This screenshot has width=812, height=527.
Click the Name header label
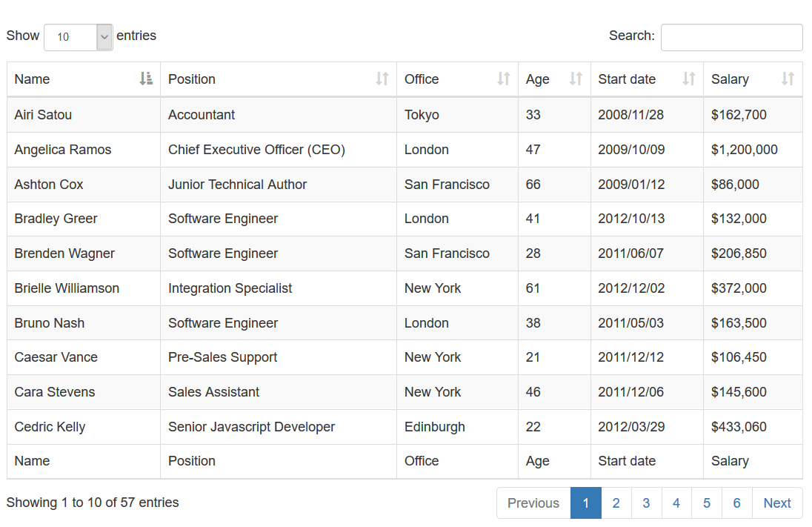click(32, 79)
